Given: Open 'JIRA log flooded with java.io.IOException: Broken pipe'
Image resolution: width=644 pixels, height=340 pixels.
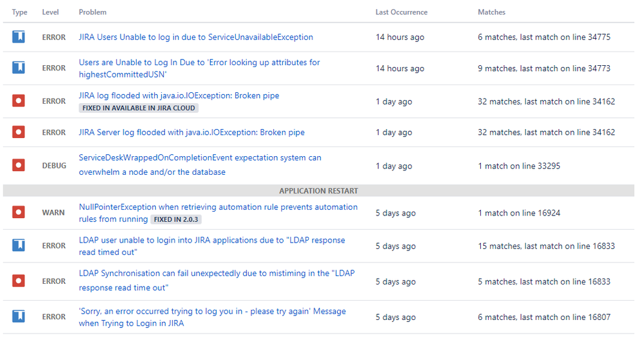Looking at the screenshot, I should pyautogui.click(x=179, y=95).
